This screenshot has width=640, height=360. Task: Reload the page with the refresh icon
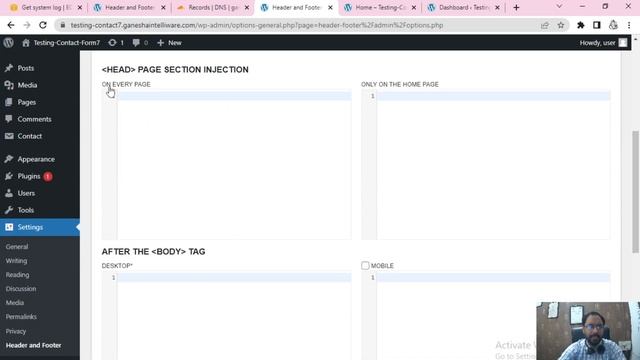43,25
